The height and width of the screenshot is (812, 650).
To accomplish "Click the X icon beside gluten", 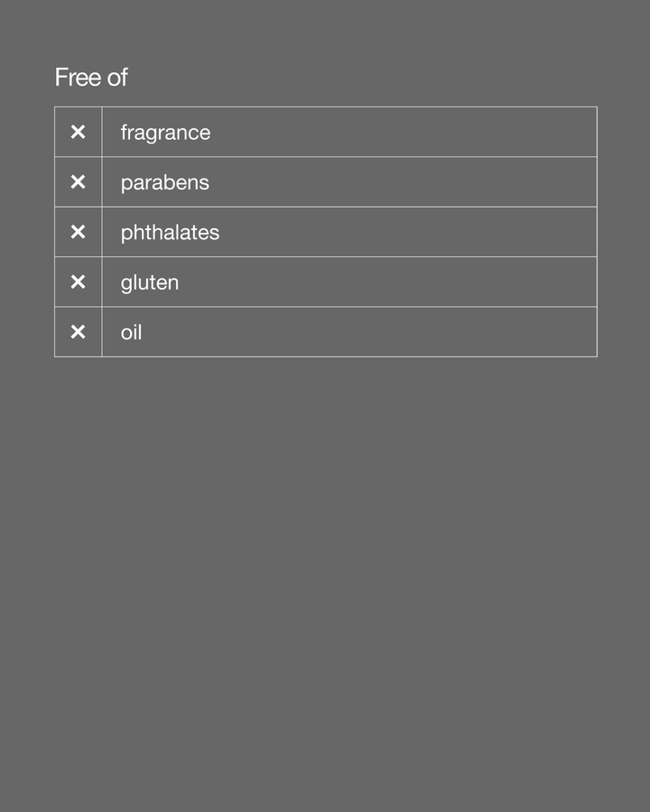I will tap(78, 282).
